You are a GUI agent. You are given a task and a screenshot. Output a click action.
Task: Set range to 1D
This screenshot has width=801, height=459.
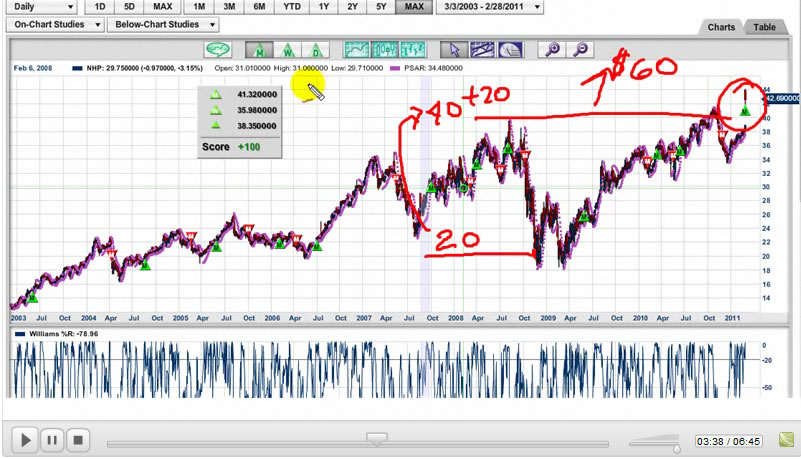[x=100, y=7]
